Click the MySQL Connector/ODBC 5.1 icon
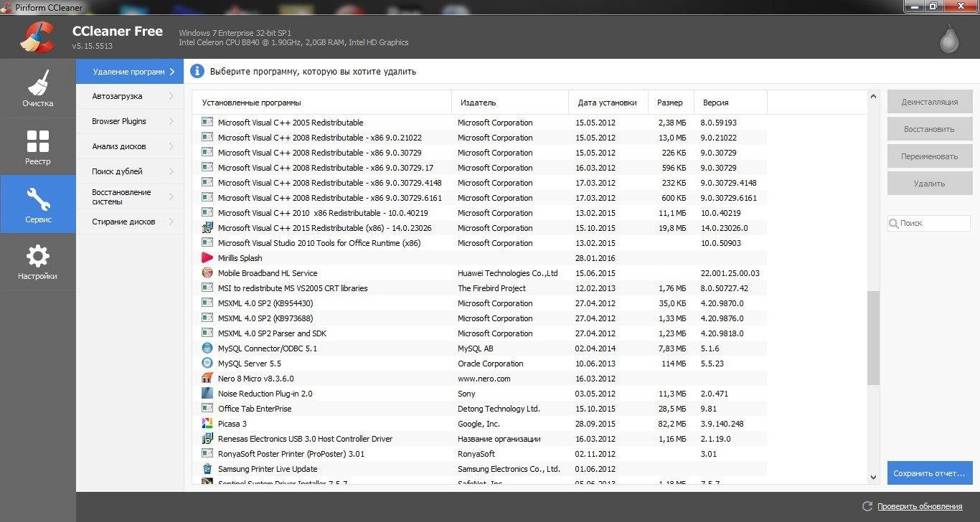Screen dimensions: 980x522 pos(207,348)
